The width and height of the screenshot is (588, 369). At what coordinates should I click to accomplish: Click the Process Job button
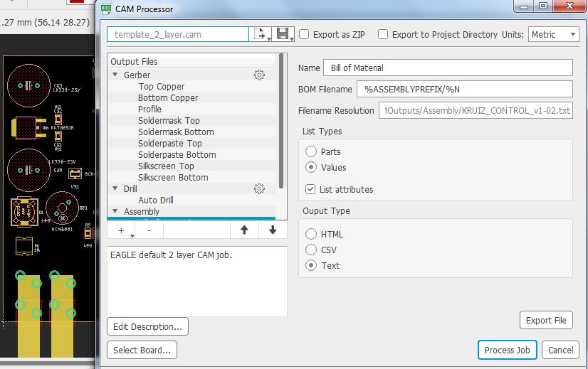(x=507, y=350)
